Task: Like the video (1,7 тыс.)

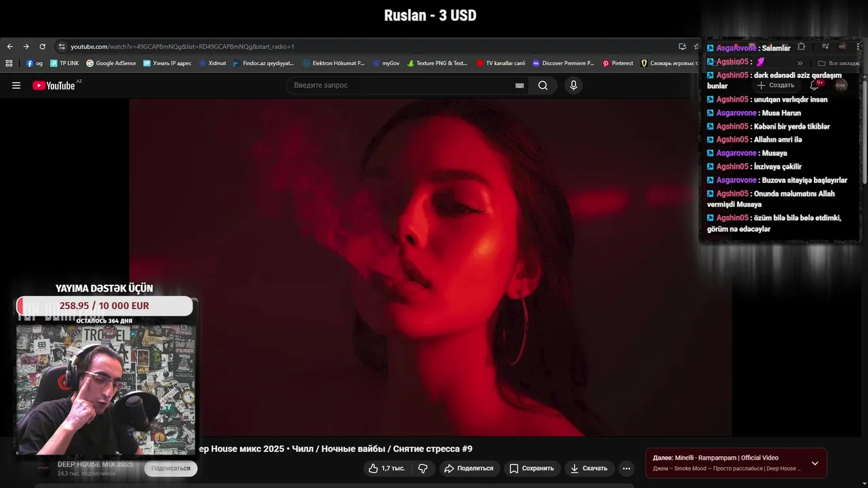Action: coord(387,468)
